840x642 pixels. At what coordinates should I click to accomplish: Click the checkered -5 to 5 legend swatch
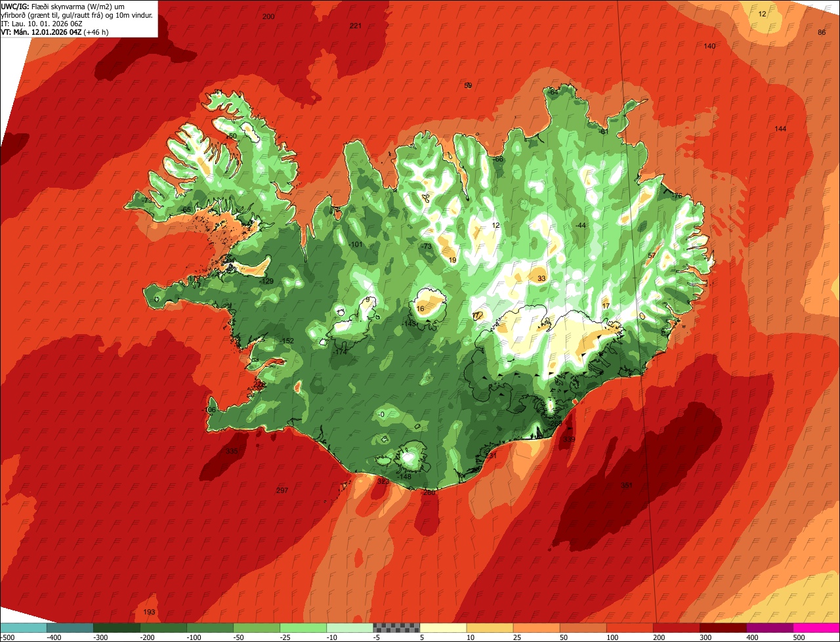pyautogui.click(x=396, y=628)
